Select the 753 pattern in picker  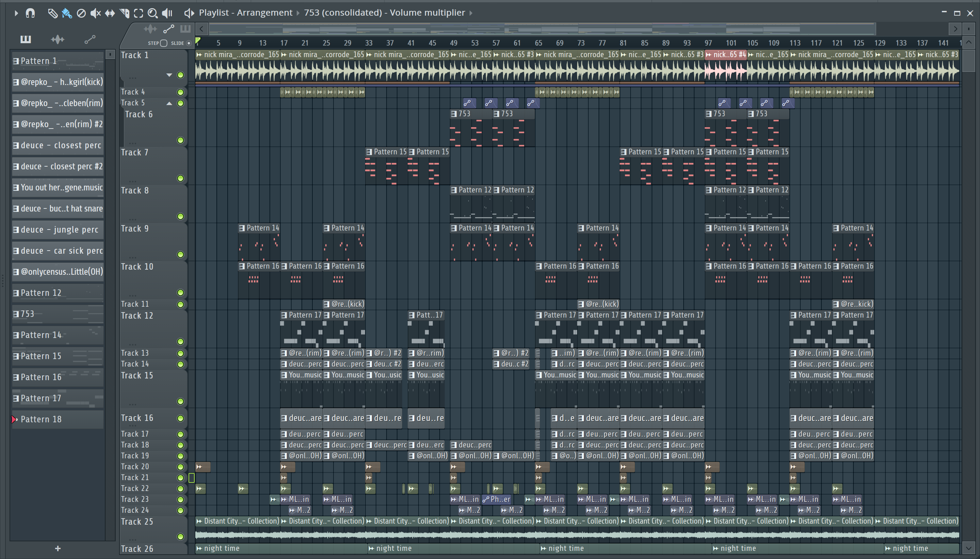pyautogui.click(x=58, y=314)
